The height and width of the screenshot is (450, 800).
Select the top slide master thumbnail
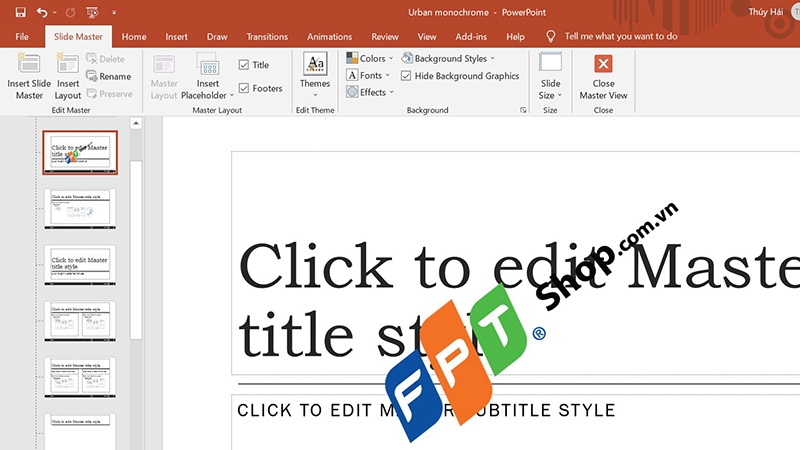click(80, 153)
